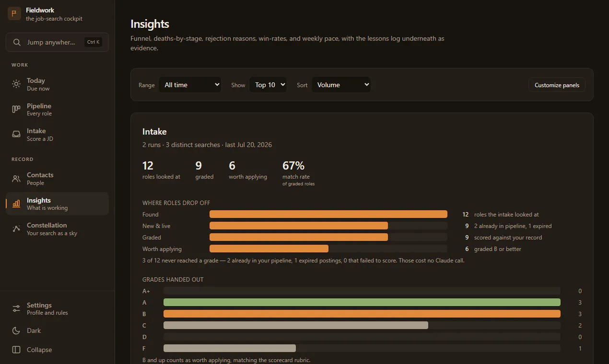Click the Settings sliders icon
The height and width of the screenshot is (364, 609).
coord(16,308)
